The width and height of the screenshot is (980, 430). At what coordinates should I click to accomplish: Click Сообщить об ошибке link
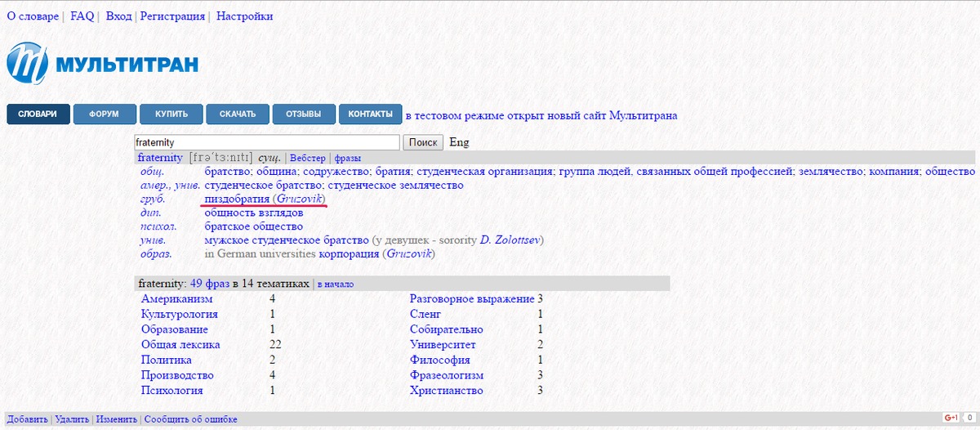point(191,419)
